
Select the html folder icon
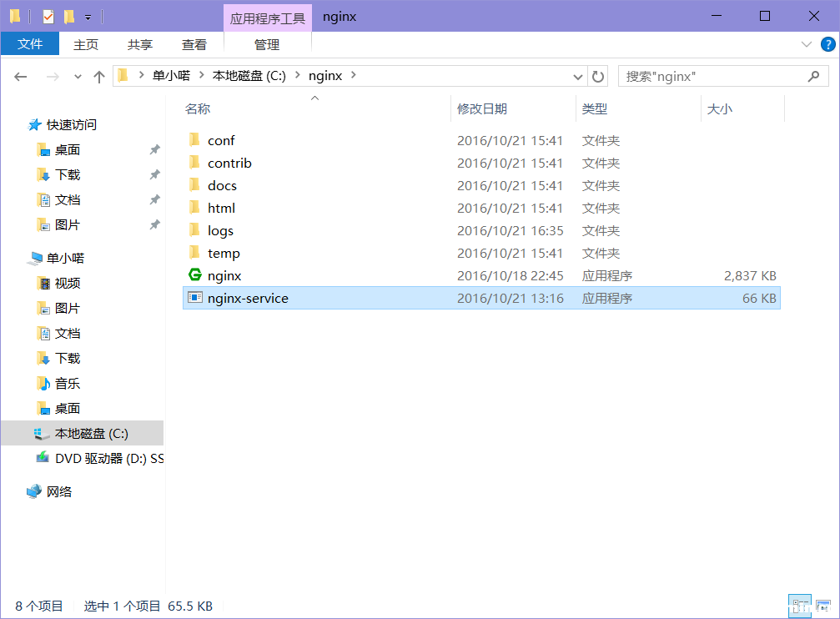pos(194,208)
